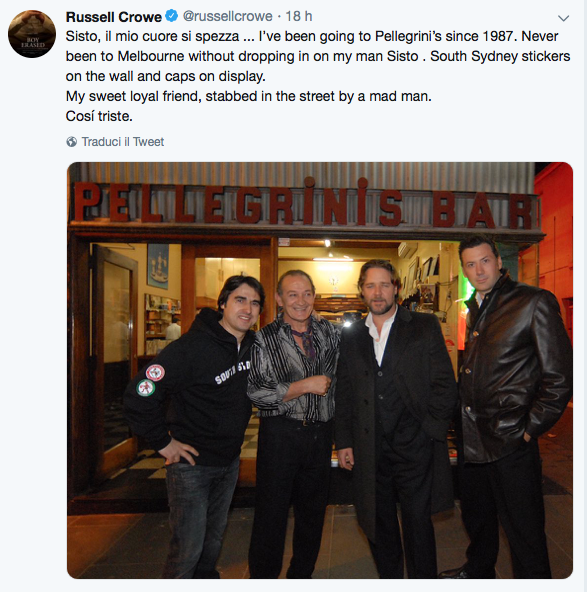
Task: Visit the @russellcrowe handle link
Action: click(x=228, y=16)
